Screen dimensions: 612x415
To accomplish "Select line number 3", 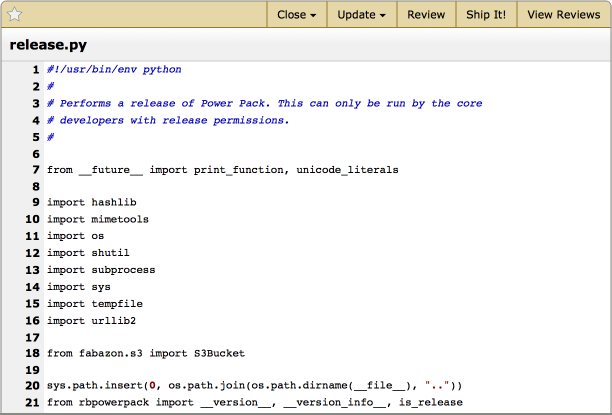I will click(36, 103).
